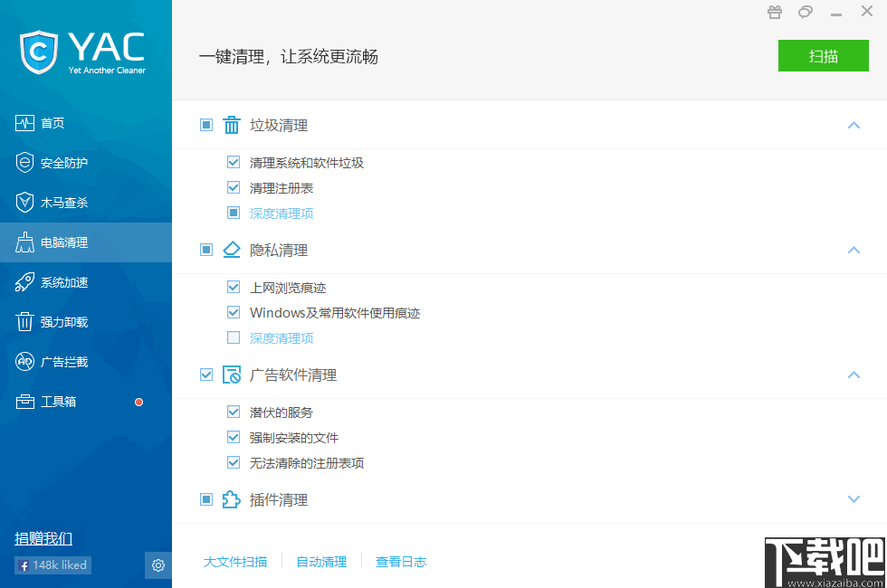Disable 潜伏的服务 cleanup option

pos(234,412)
